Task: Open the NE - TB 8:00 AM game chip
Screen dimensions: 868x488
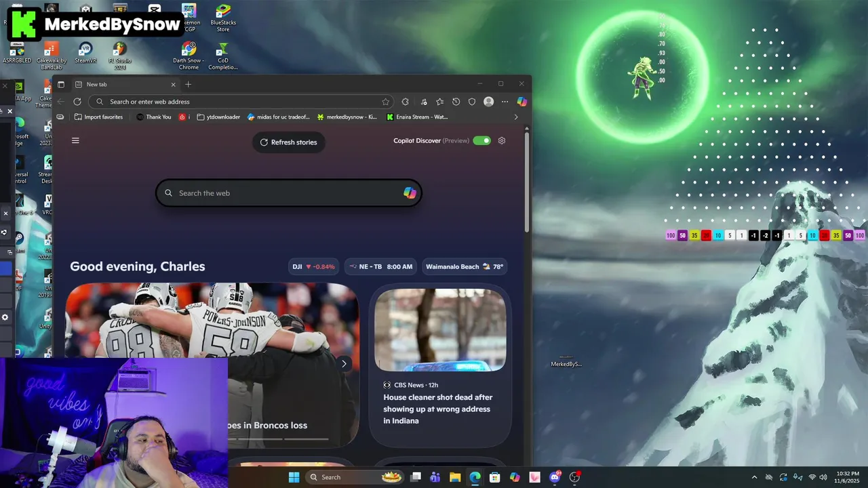Action: (x=381, y=266)
